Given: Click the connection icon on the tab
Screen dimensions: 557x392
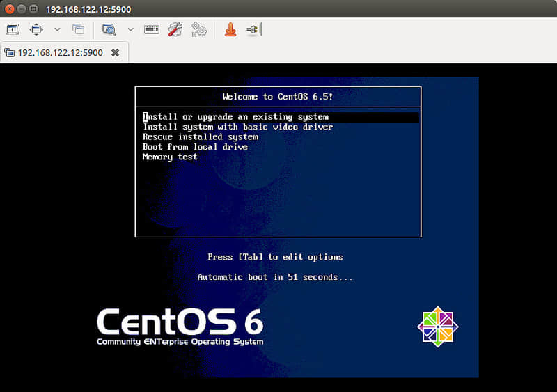Looking at the screenshot, I should point(10,53).
